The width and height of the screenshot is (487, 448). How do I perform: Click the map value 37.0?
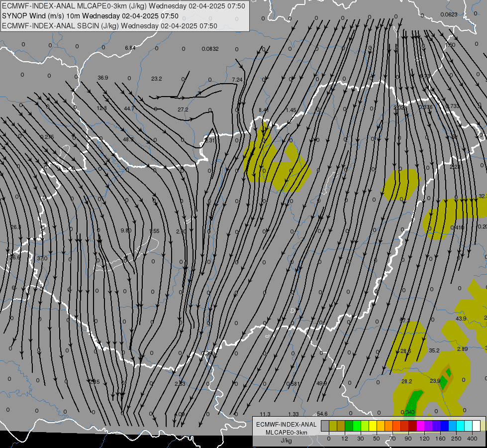(x=42, y=258)
